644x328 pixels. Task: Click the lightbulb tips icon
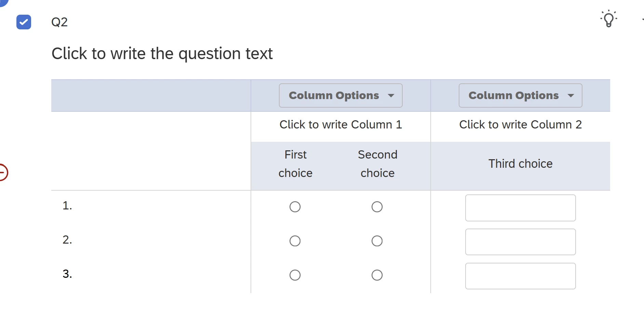(x=609, y=18)
